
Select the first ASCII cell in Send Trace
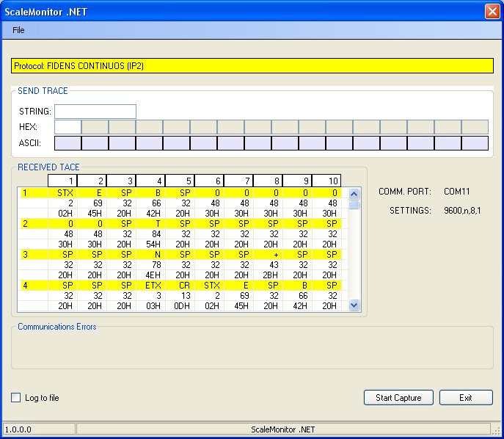click(67, 142)
